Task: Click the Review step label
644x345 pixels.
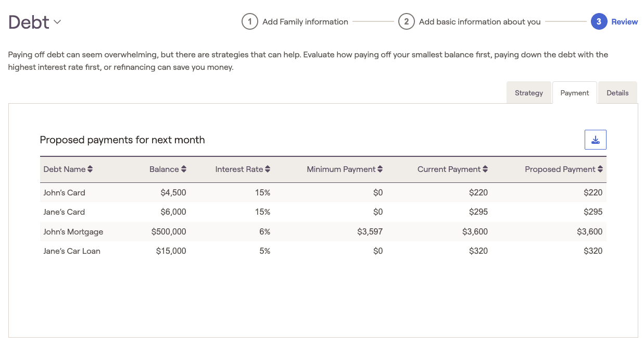Action: click(x=625, y=22)
